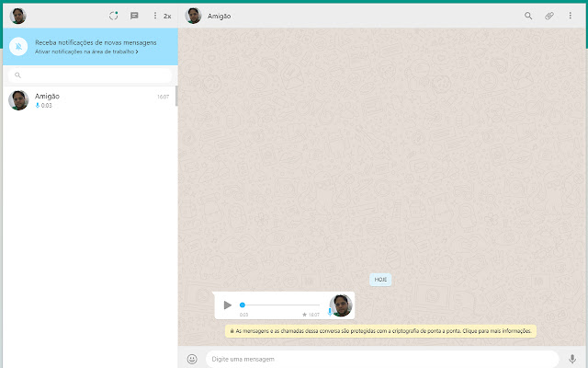Open the sidebar three-dot menu

click(x=155, y=16)
